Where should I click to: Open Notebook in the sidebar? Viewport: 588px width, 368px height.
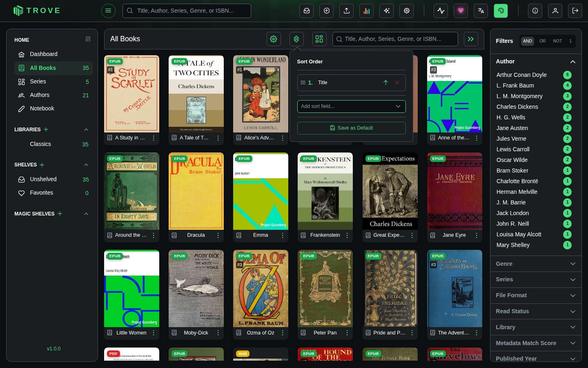[x=53, y=109]
